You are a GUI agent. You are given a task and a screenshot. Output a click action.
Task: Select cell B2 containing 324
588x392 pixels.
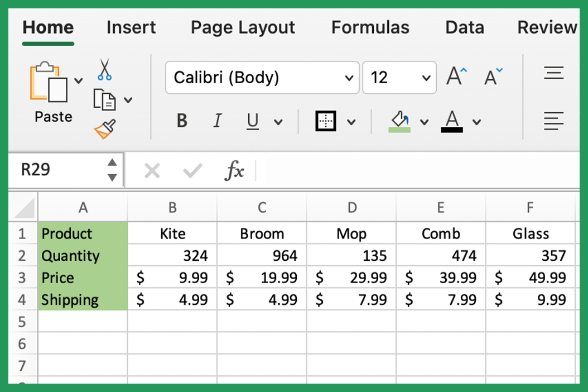[x=172, y=255]
